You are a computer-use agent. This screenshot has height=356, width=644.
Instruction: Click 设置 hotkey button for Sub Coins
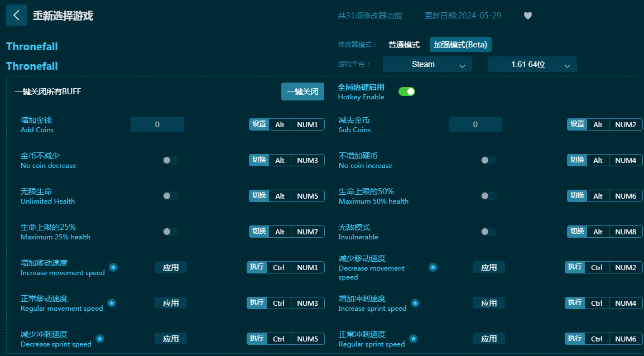click(577, 124)
